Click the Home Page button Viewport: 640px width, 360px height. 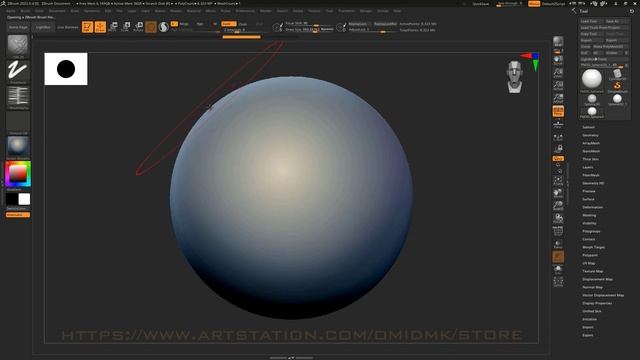pos(18,27)
